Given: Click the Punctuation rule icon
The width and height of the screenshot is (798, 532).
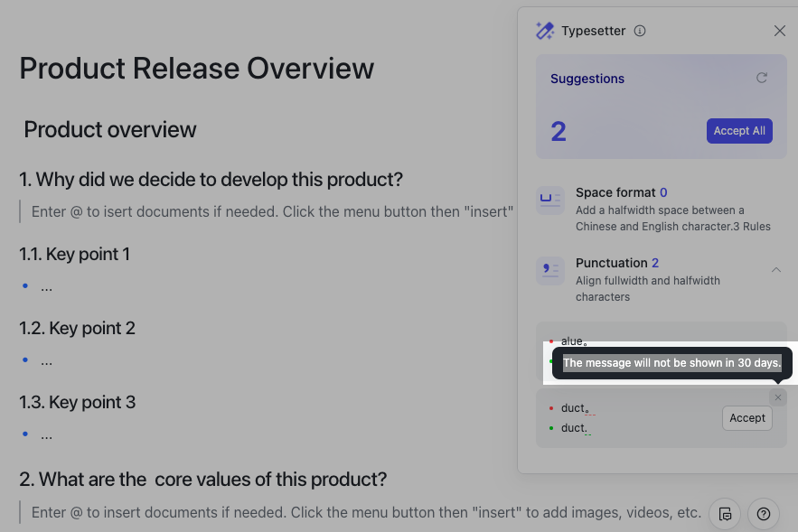Looking at the screenshot, I should point(550,271).
